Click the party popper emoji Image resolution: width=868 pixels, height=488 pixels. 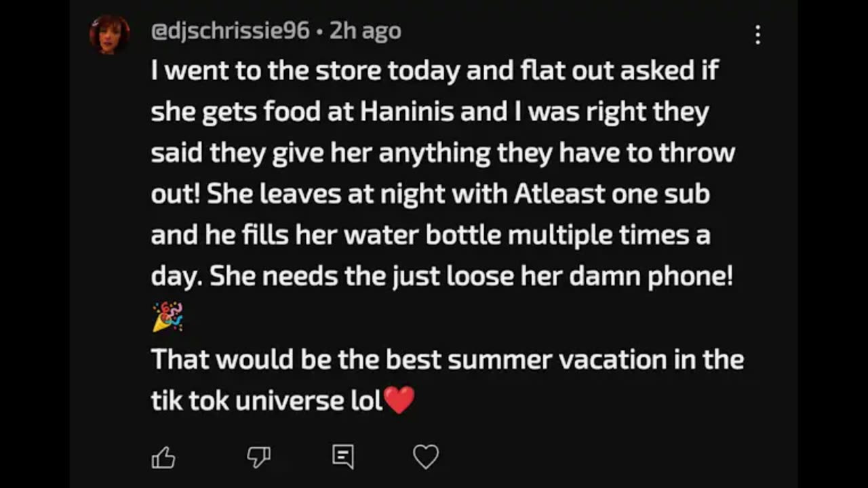click(x=167, y=317)
